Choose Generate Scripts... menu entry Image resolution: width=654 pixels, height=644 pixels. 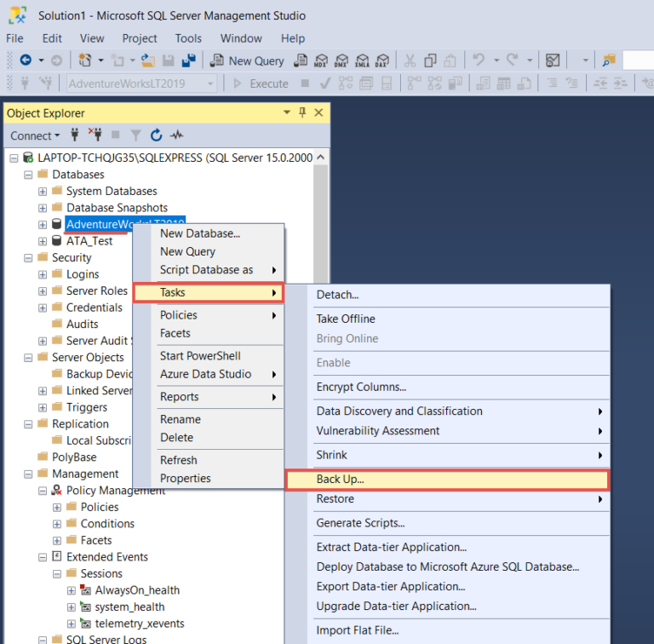(360, 523)
